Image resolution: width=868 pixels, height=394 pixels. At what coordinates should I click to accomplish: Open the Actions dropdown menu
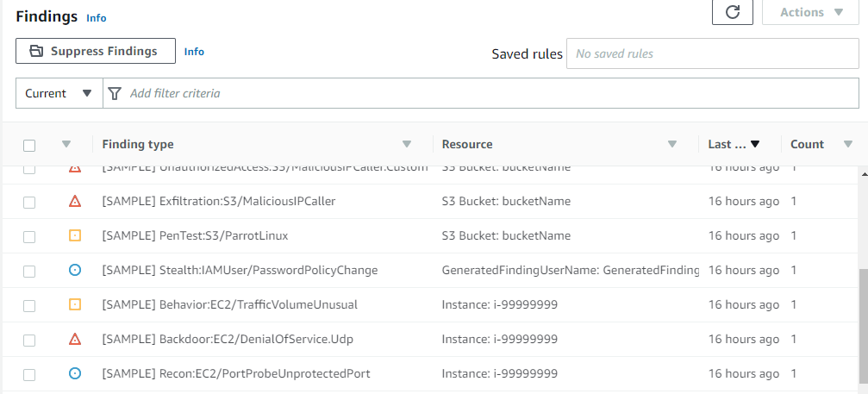click(811, 12)
